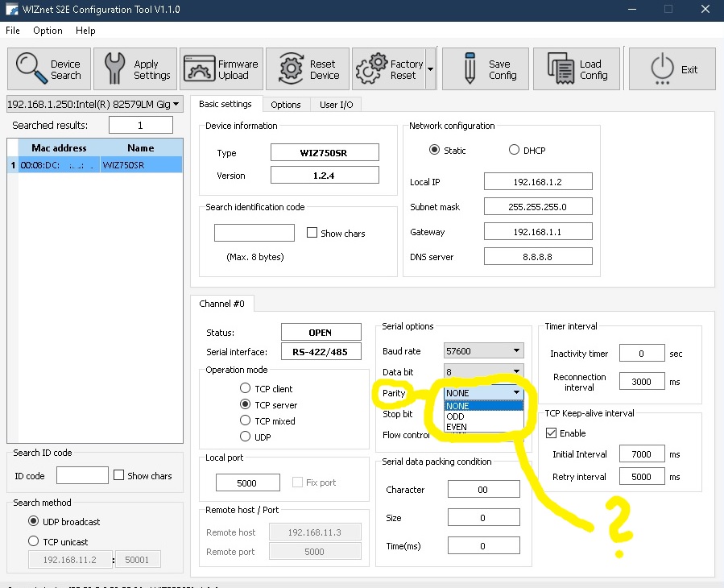The height and width of the screenshot is (588, 724).
Task: Click the Exit power icon
Action: (x=663, y=68)
